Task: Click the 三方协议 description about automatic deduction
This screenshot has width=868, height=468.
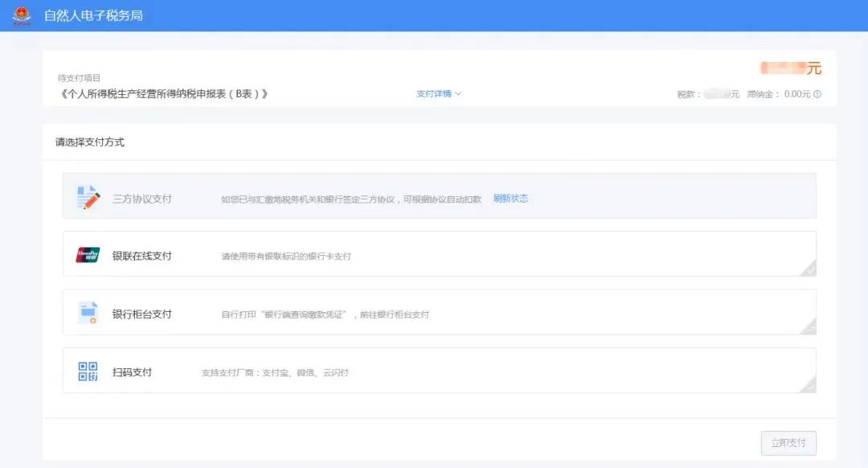Action: click(x=351, y=199)
